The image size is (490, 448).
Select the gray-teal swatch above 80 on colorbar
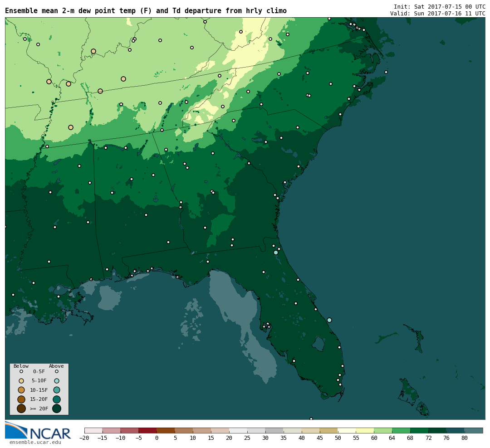coord(473,430)
